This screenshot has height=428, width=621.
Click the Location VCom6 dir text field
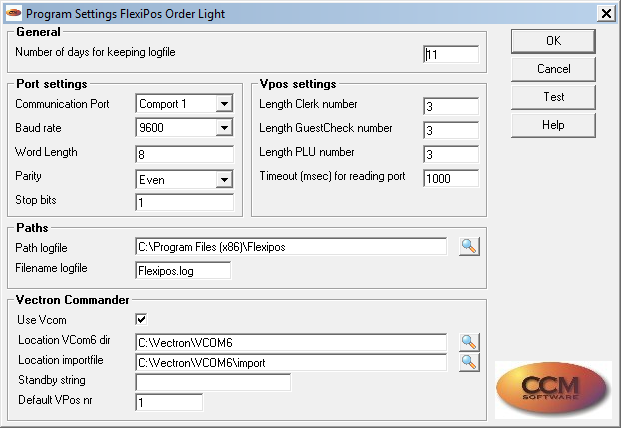pos(291,342)
